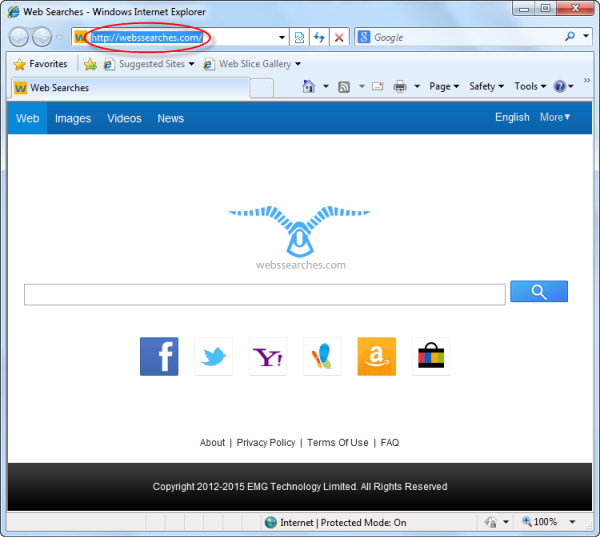Select the Web search category tab
This screenshot has width=600, height=537.
tap(27, 118)
